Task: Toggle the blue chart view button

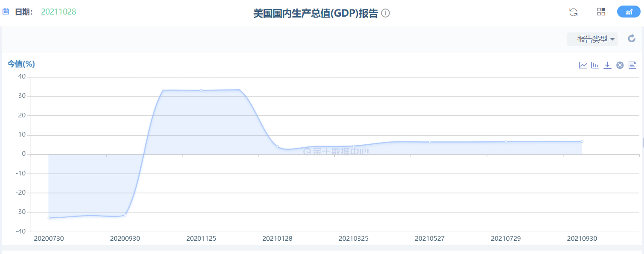Action: pyautogui.click(x=629, y=12)
